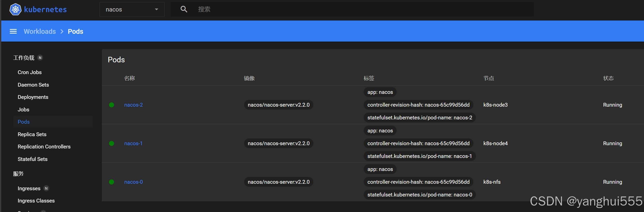This screenshot has width=644, height=212.
Task: Click the 标签 column header
Action: click(x=369, y=78)
